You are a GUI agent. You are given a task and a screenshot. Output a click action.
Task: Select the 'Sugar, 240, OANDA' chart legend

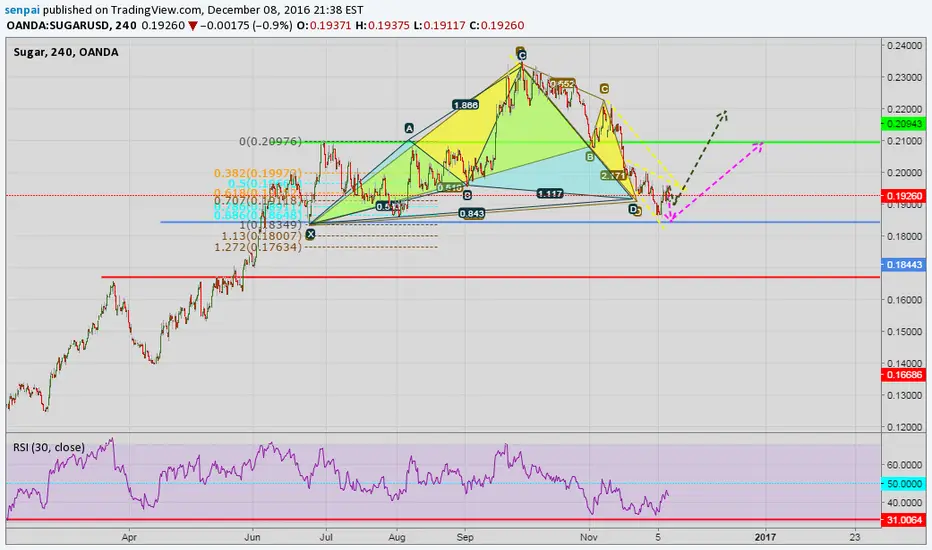[x=66, y=52]
